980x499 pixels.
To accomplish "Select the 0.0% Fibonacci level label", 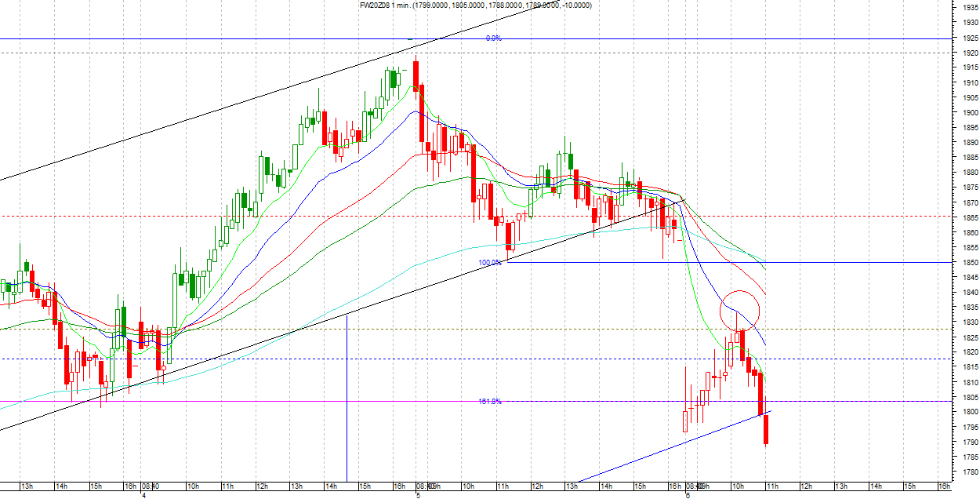I will click(x=494, y=38).
